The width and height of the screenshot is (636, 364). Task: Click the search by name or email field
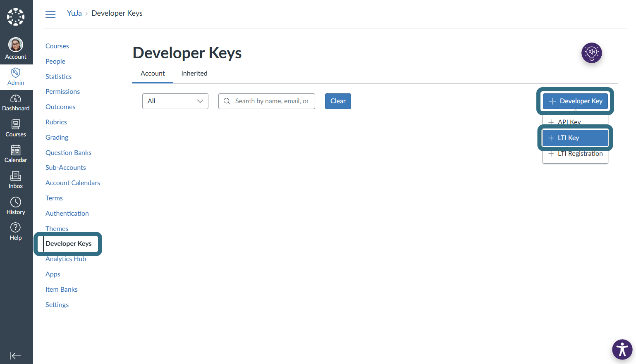(x=267, y=101)
